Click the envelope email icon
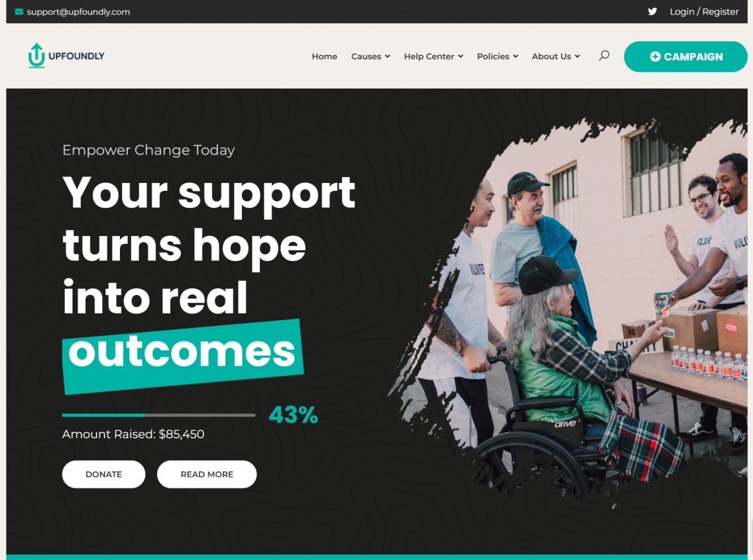 tap(19, 11)
